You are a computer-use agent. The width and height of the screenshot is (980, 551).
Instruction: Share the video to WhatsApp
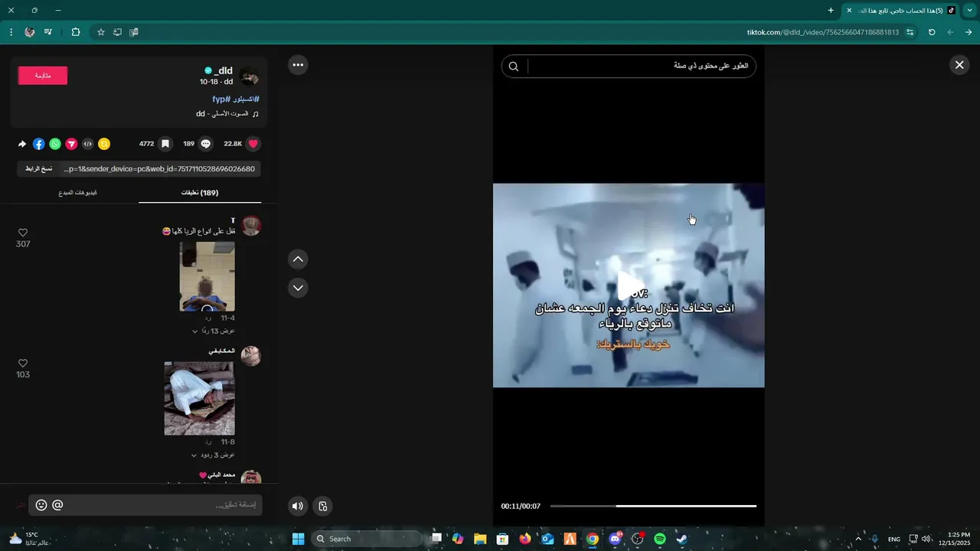click(55, 144)
